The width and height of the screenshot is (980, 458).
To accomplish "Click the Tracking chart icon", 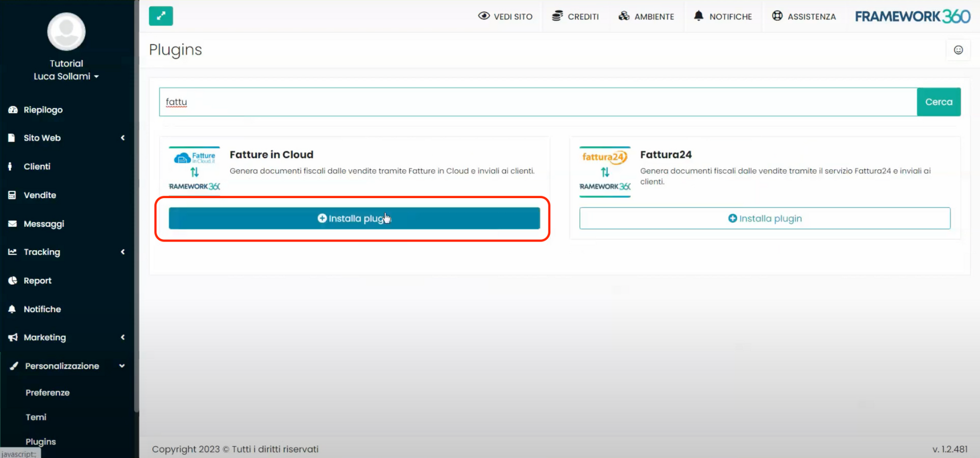I will tap(13, 252).
